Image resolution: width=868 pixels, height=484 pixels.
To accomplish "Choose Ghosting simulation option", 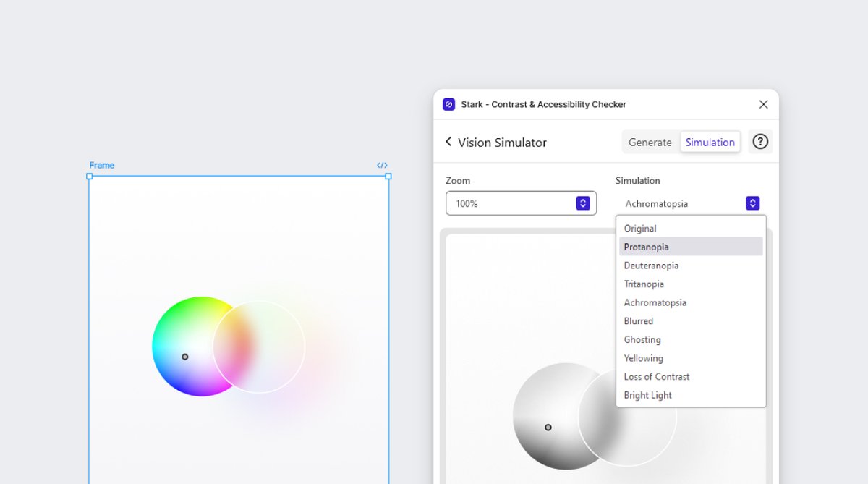I will (x=691, y=340).
